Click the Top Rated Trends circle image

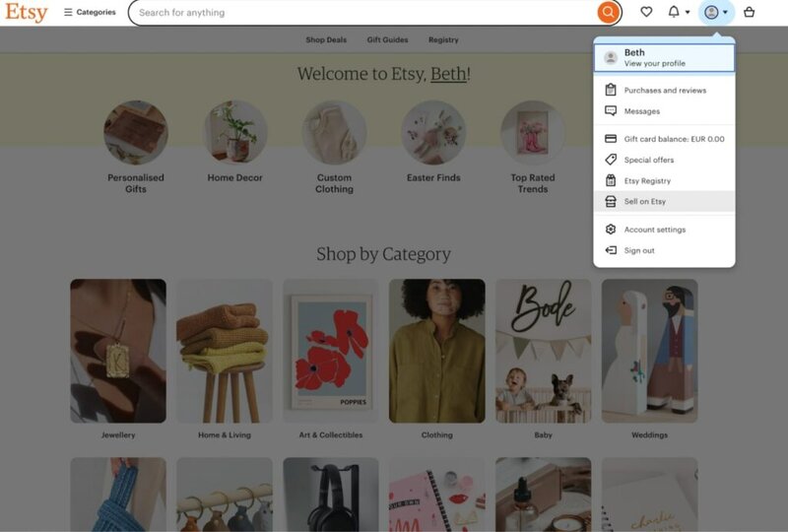[x=533, y=133]
